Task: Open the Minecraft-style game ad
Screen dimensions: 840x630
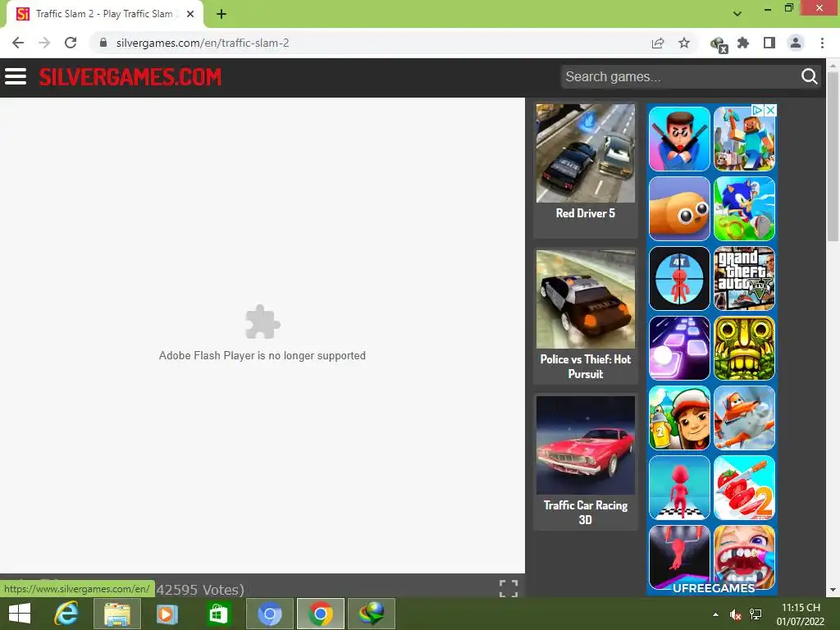Action: pyautogui.click(x=744, y=139)
